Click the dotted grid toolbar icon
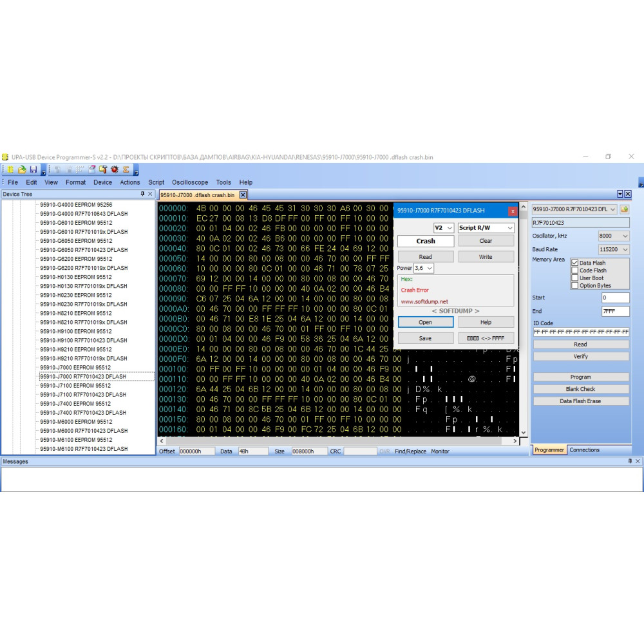Image resolution: width=644 pixels, height=644 pixels. tap(80, 169)
